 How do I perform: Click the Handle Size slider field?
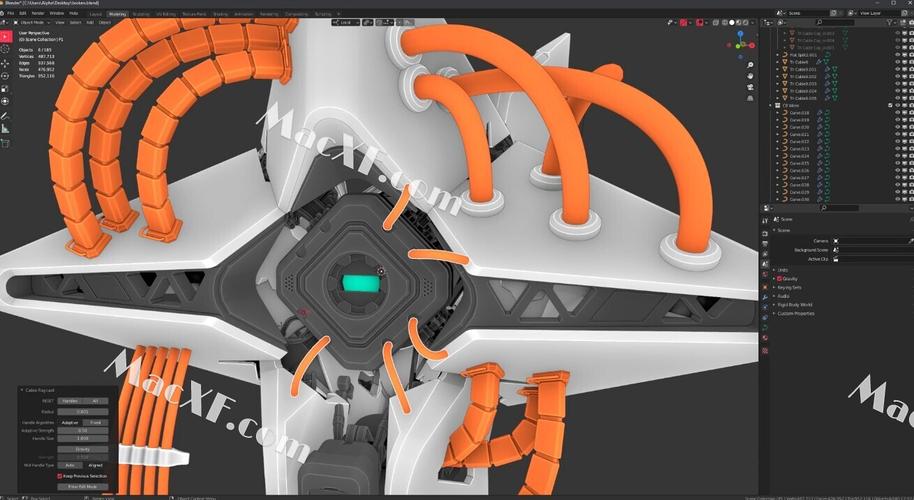pyautogui.click(x=83, y=438)
